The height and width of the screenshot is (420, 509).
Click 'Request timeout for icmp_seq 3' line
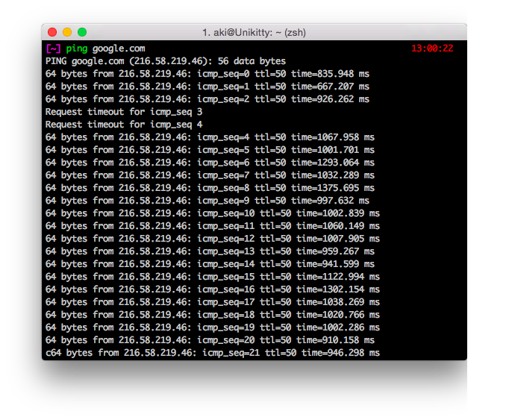pos(124,112)
